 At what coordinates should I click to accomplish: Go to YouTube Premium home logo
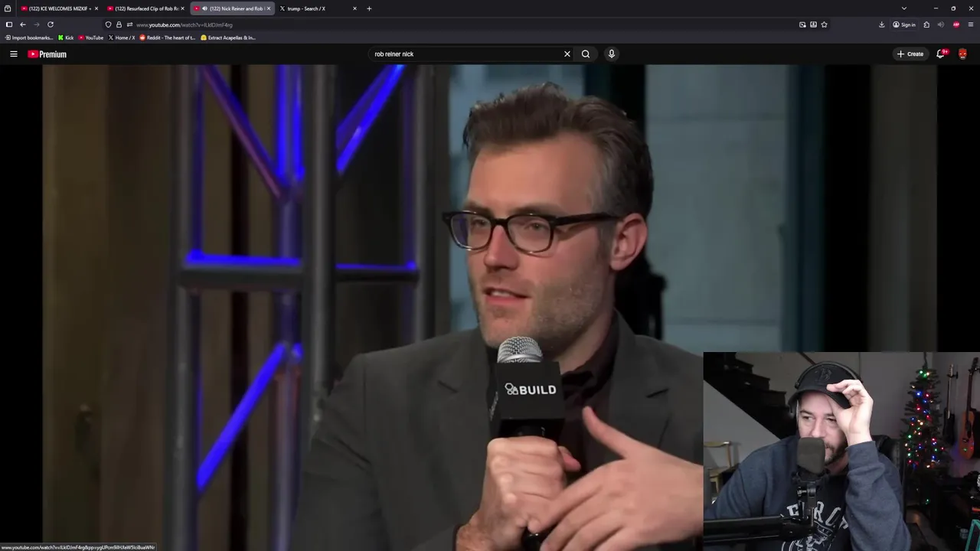47,54
